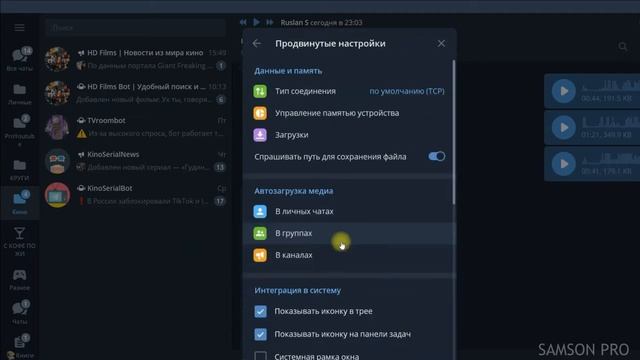Open auto-download В группах
Viewport: 640px width, 360px height.
coord(349,233)
